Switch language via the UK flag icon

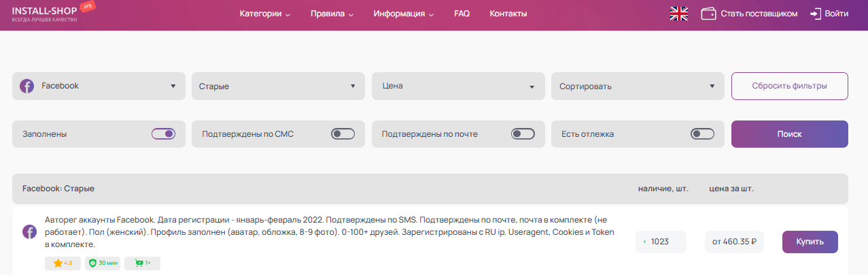[679, 14]
